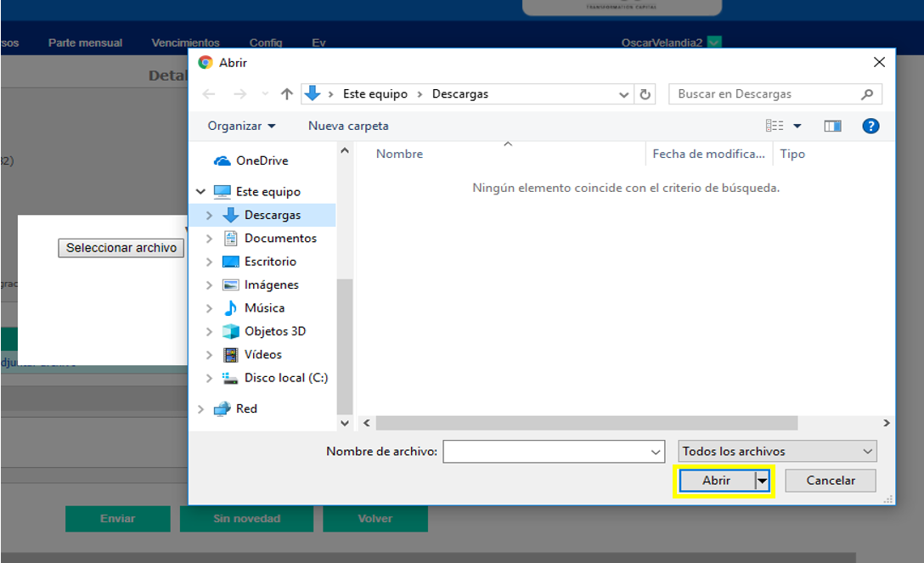The height and width of the screenshot is (563, 924).
Task: Click the Nombre de archivo input field
Action: [x=554, y=452]
